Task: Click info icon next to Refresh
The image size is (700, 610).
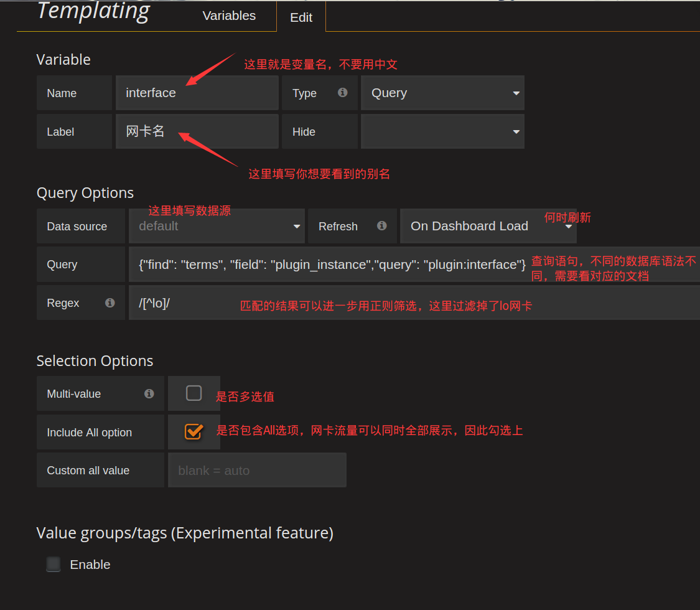Action: 382,226
